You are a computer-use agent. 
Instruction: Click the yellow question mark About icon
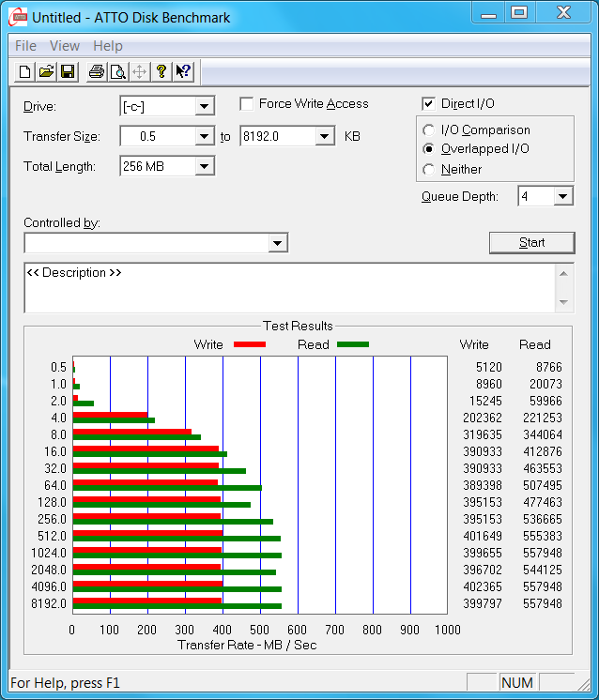[x=161, y=71]
